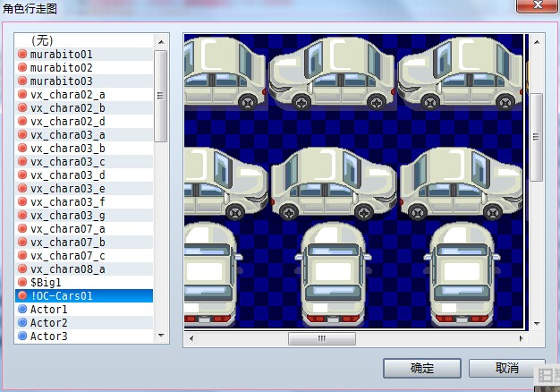Click file list scroll up arrow
560x392 pixels.
point(161,42)
